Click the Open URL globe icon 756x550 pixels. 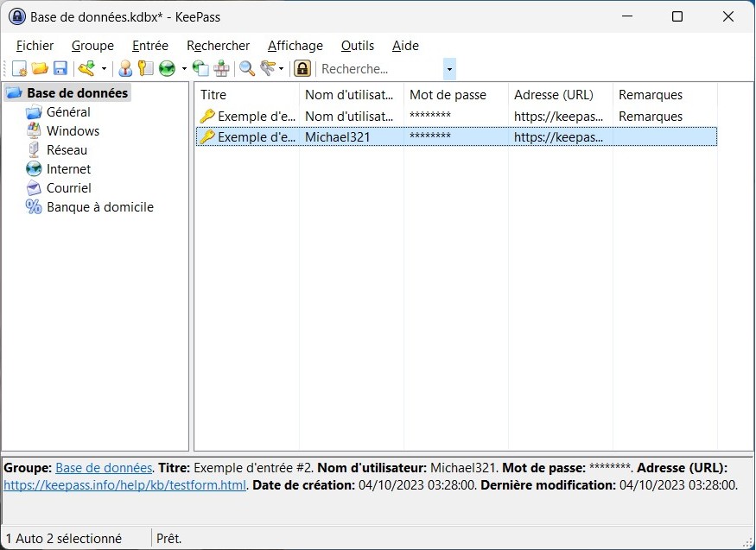click(168, 69)
